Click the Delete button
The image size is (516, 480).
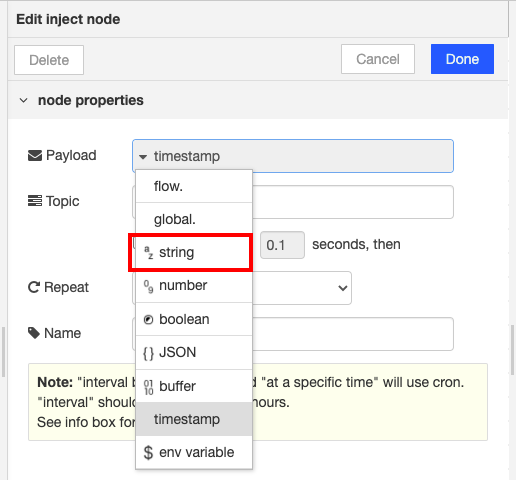tap(49, 60)
